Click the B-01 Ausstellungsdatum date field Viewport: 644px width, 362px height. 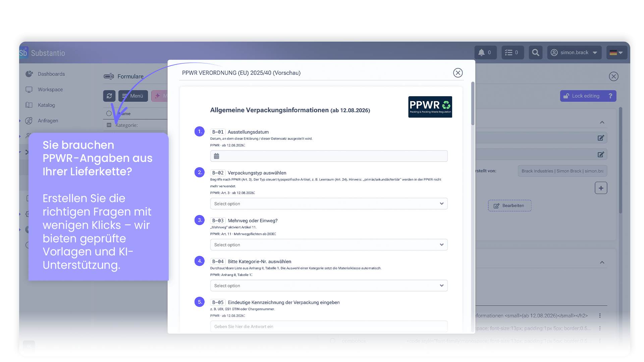(329, 156)
